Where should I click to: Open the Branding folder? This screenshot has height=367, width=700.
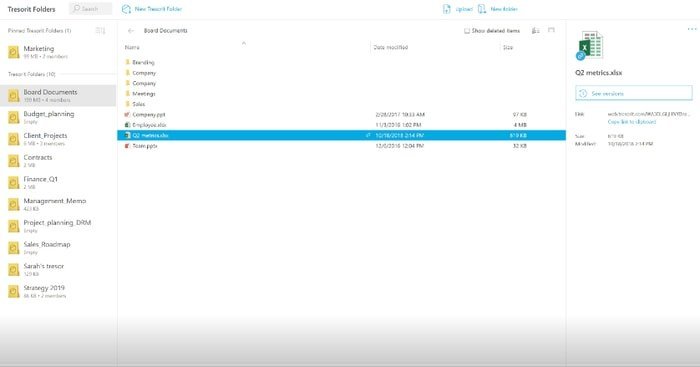[x=143, y=63]
